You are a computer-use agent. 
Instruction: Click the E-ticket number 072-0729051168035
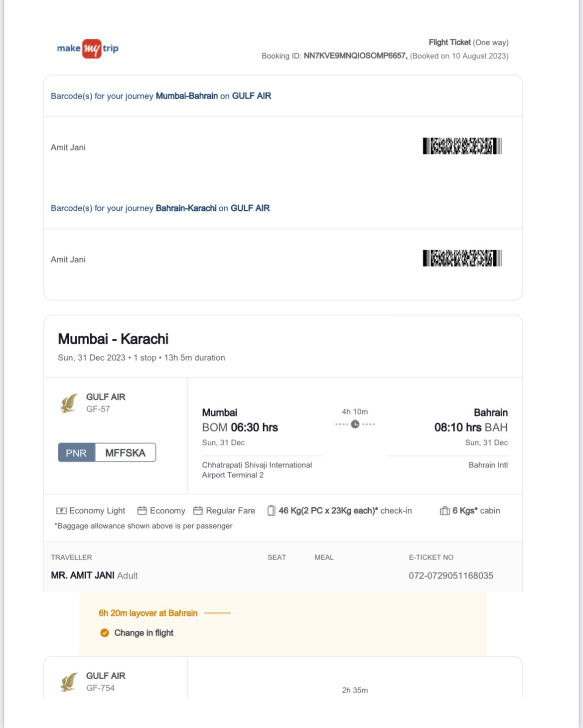451,576
